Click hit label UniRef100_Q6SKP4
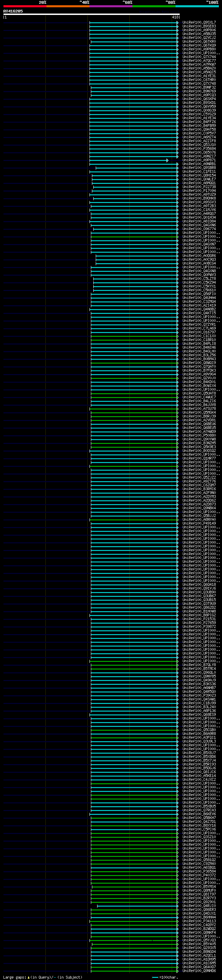The image size is (222, 980). pyautogui.click(x=199, y=99)
